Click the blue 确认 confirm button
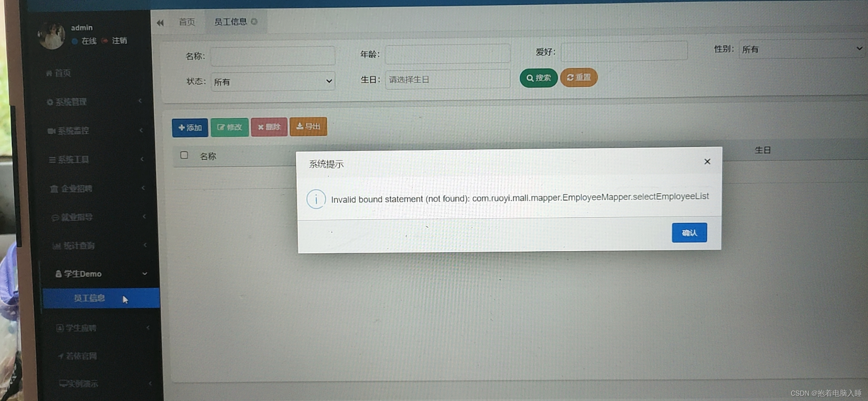Viewport: 868px width, 401px height. (x=689, y=233)
